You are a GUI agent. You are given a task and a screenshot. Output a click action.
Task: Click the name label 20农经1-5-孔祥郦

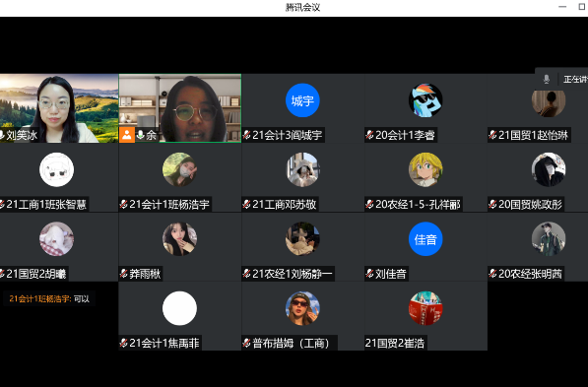coord(418,205)
